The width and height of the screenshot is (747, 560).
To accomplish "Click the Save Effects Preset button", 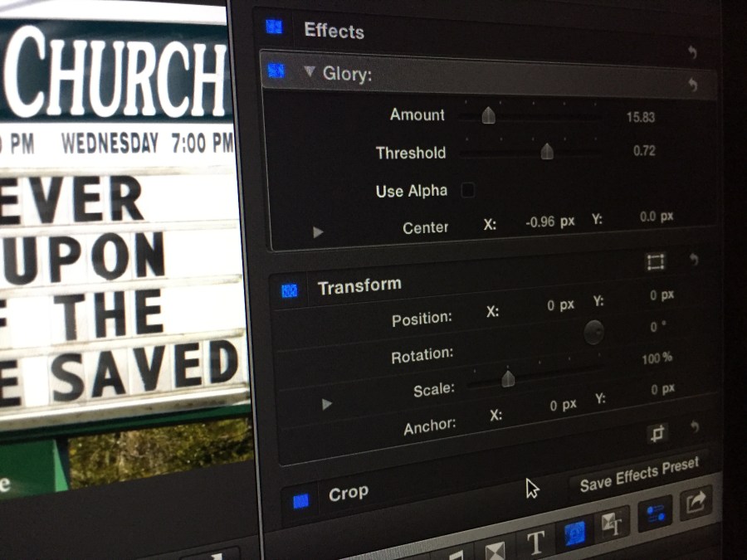I will pos(638,476).
